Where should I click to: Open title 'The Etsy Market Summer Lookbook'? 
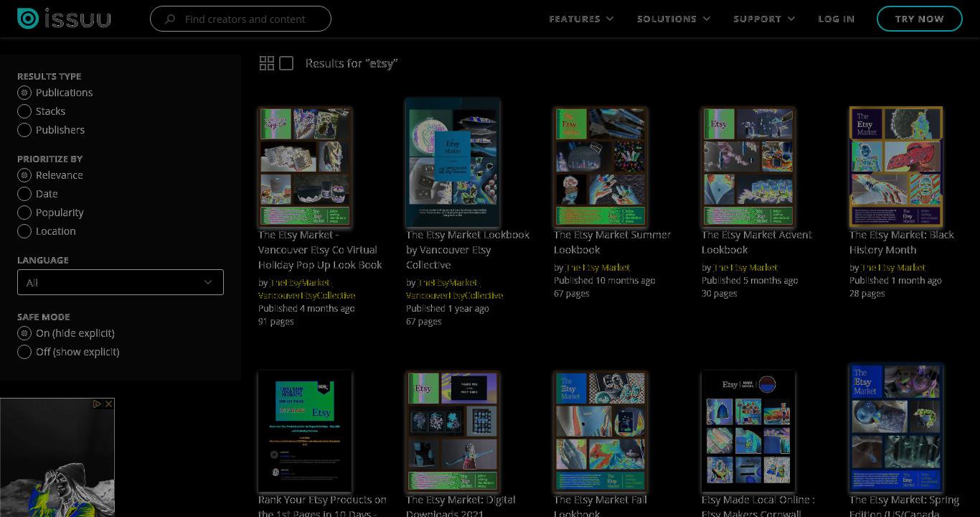[x=613, y=243]
